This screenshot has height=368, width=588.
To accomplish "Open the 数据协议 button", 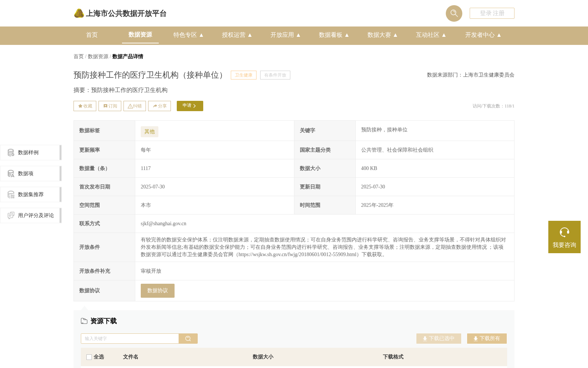I will 158,291.
